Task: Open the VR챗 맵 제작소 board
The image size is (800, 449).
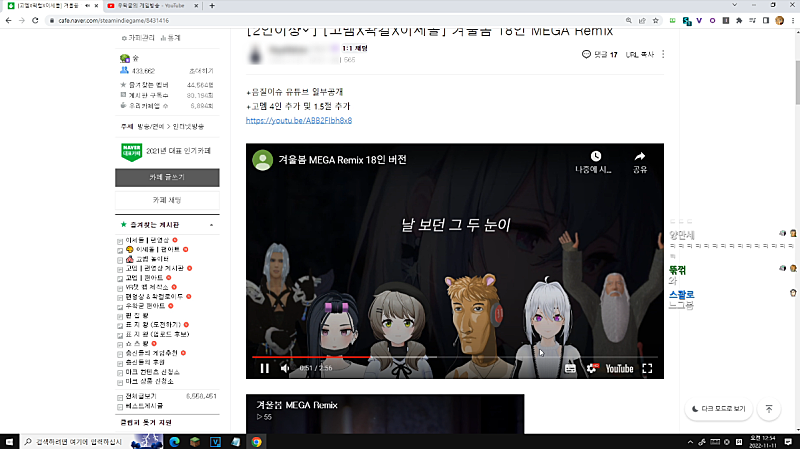Action: [x=146, y=287]
